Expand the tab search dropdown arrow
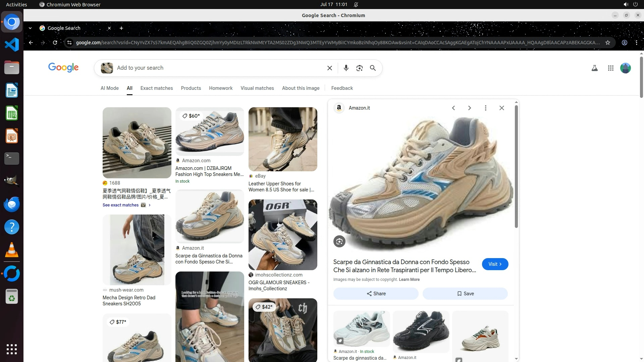This screenshot has height=362, width=644. (x=30, y=28)
